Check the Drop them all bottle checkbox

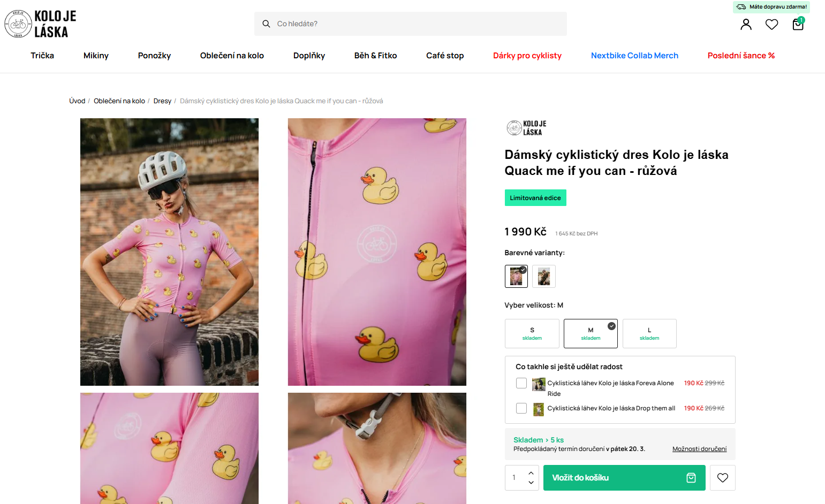coord(521,408)
